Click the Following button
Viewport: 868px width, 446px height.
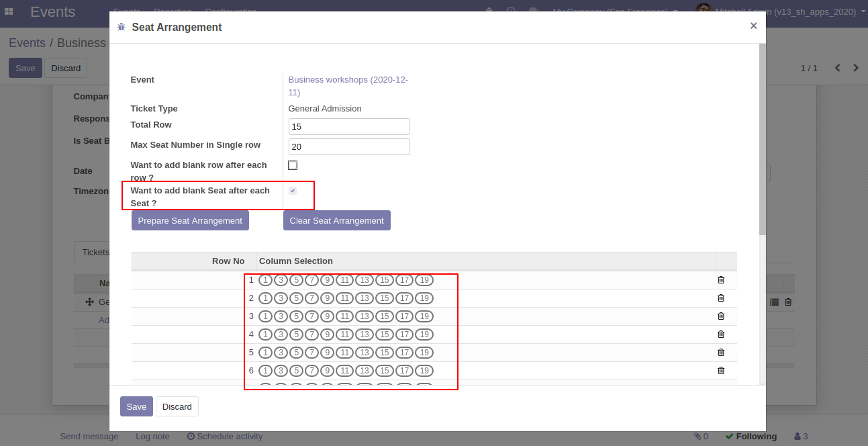[x=751, y=437]
